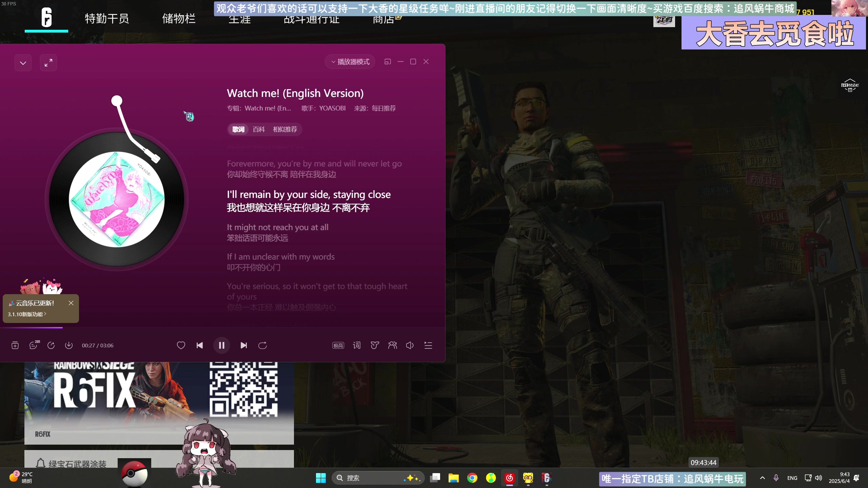Download the current song

[x=69, y=345]
